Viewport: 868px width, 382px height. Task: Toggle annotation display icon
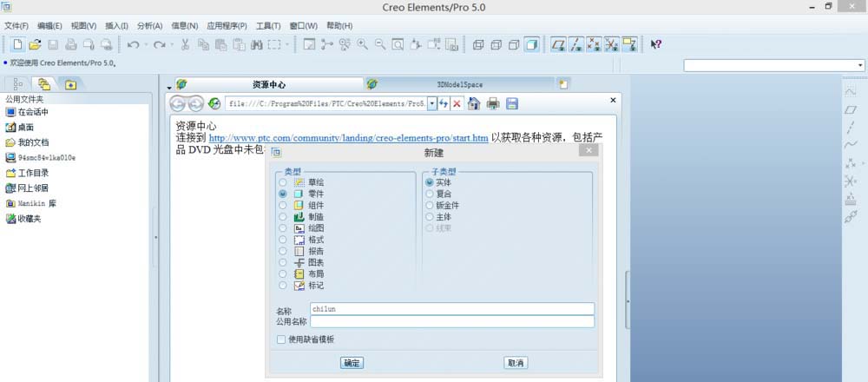point(628,45)
